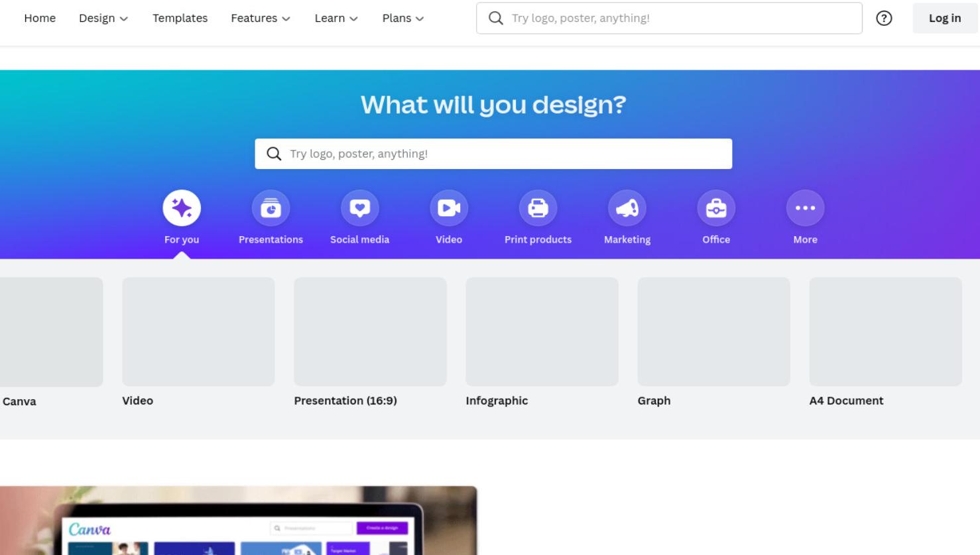Click the magnifier icon in hero search box
Viewport: 980px width, 555px height.
274,154
